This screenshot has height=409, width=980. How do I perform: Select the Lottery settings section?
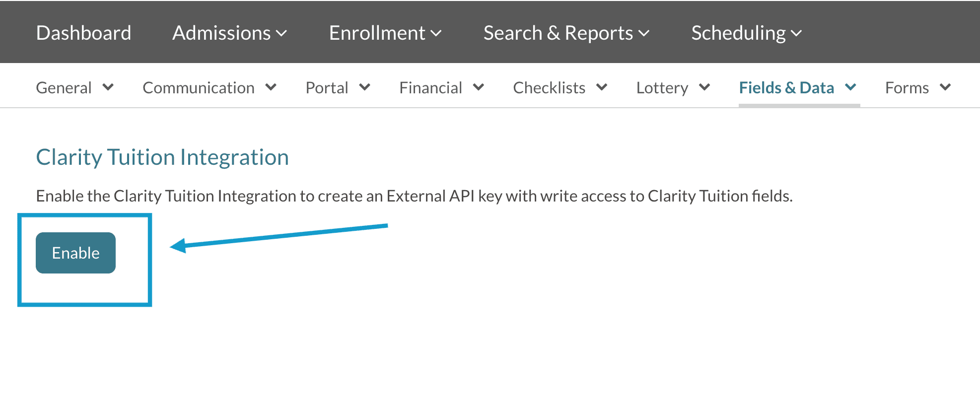point(662,87)
